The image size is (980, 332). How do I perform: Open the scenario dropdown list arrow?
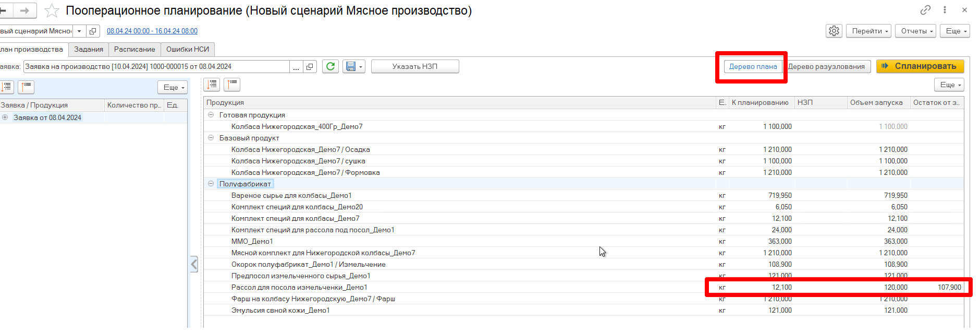(79, 31)
